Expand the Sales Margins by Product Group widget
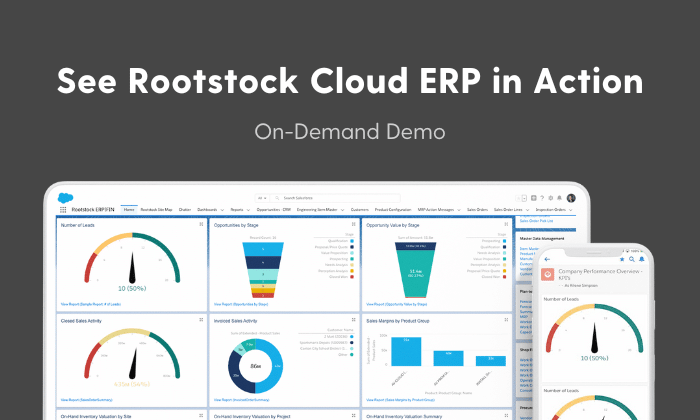 point(506,320)
